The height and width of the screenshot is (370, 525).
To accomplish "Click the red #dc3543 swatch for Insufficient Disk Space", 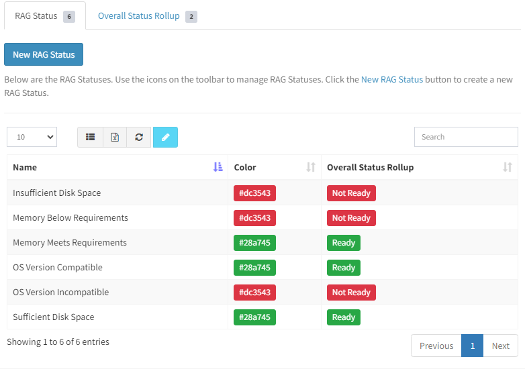I will [255, 193].
